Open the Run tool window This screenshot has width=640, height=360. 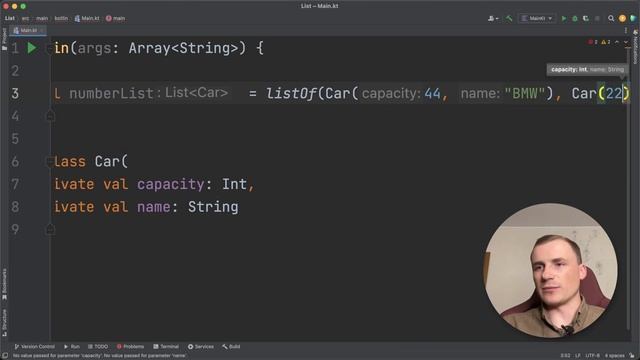pyautogui.click(x=71, y=347)
